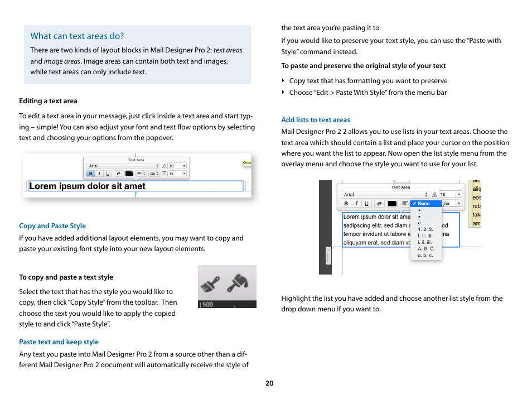
Task: Click 'To copy and paste a text style' subheading
Action: click(66, 277)
